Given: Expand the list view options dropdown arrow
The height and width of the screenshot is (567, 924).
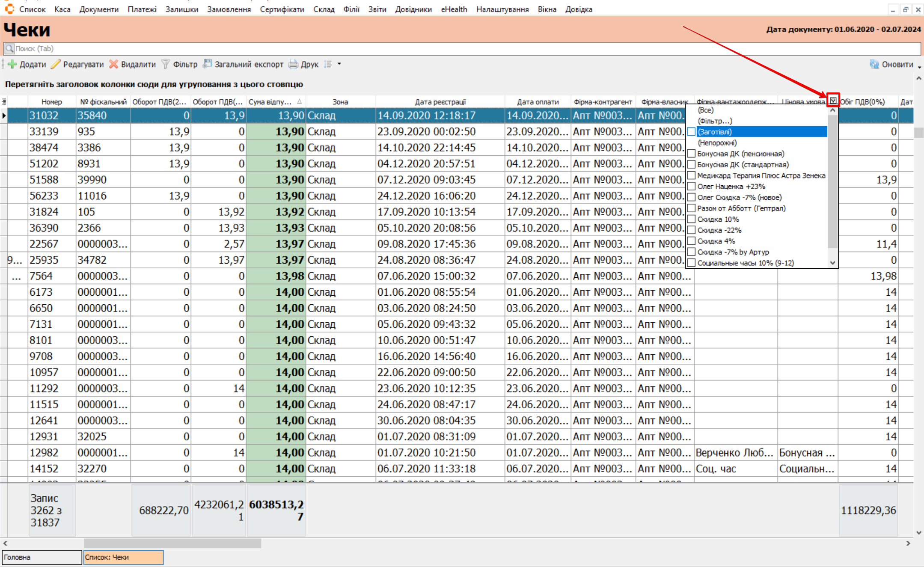Looking at the screenshot, I should click(339, 64).
